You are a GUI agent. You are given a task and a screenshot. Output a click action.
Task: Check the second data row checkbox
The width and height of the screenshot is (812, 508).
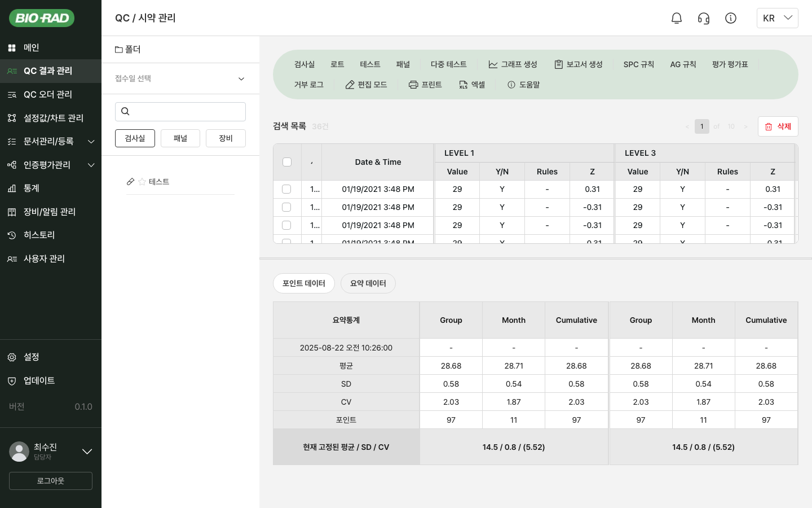click(286, 207)
